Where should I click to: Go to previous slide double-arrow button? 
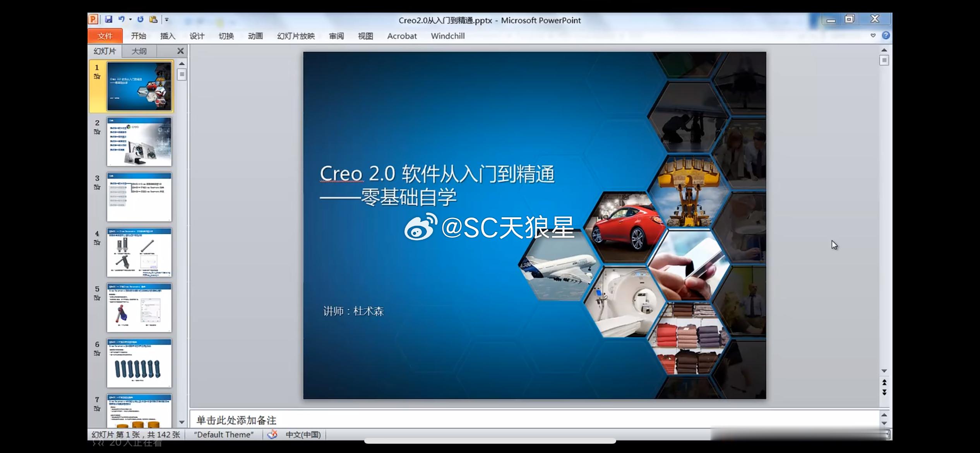tap(884, 383)
